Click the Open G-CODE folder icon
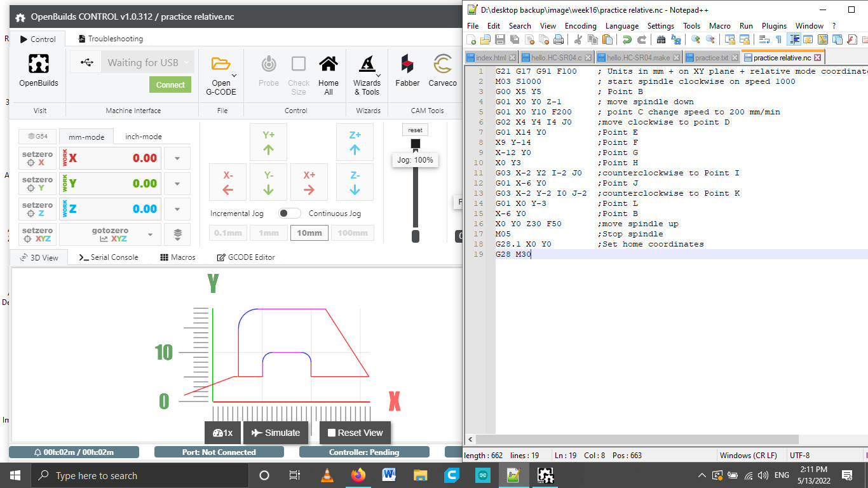This screenshot has width=868, height=488. click(x=220, y=64)
